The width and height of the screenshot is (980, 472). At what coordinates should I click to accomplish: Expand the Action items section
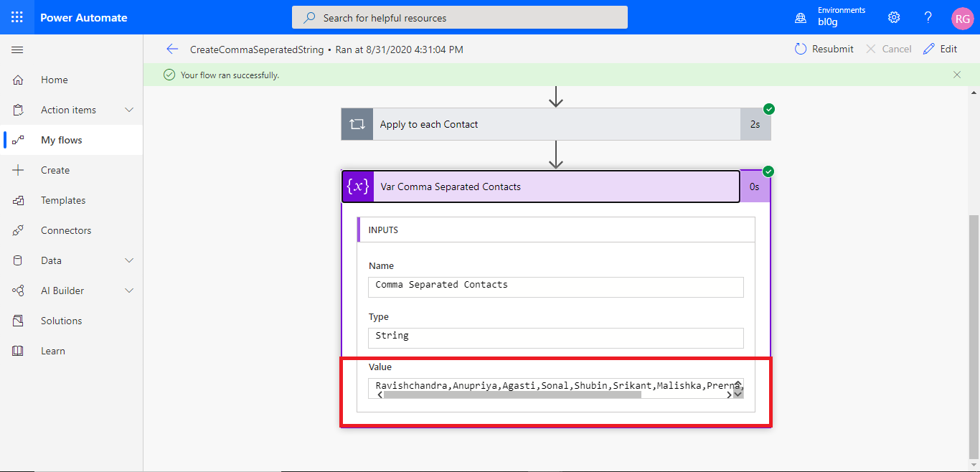point(128,109)
